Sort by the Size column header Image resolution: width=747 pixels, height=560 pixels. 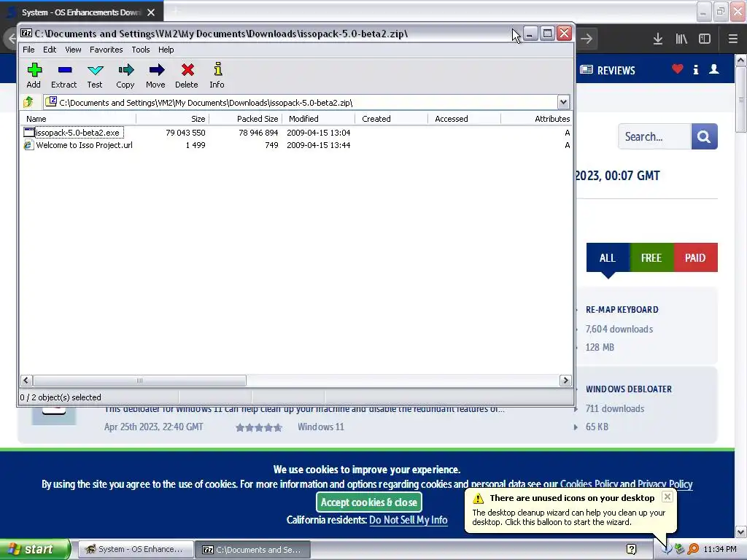coord(172,119)
